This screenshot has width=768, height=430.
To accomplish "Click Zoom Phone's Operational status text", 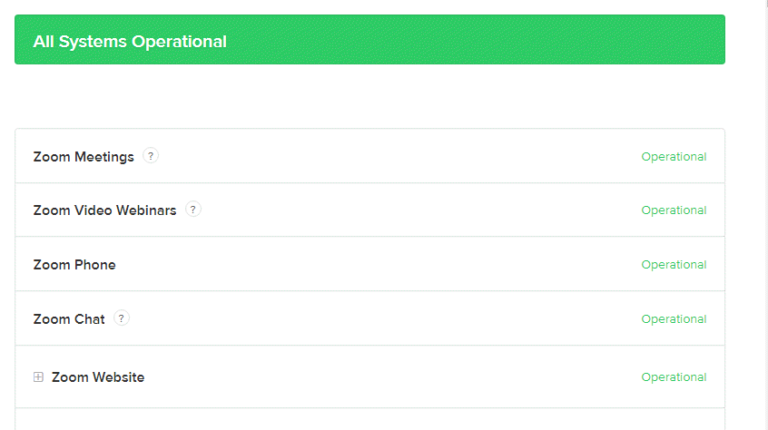I will tap(673, 265).
